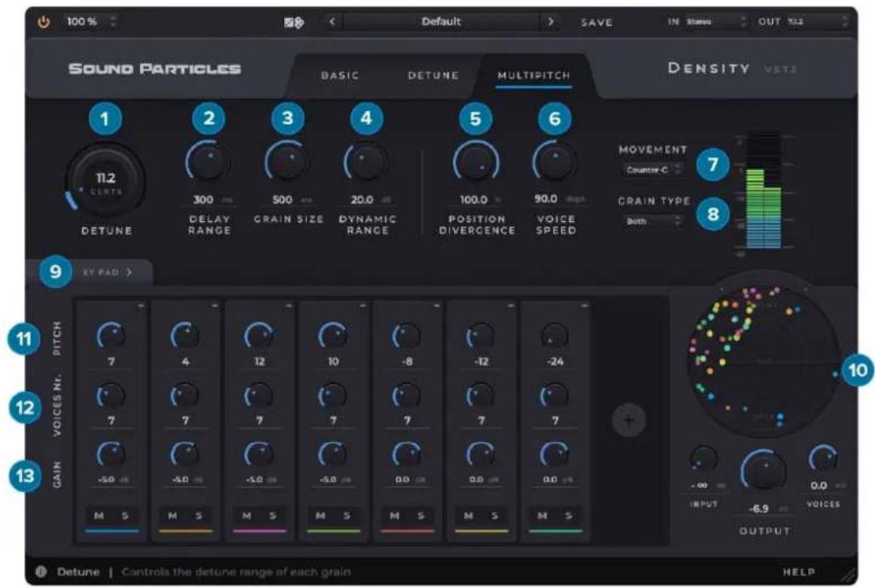Open the Grain Type Both dropdown

point(651,221)
